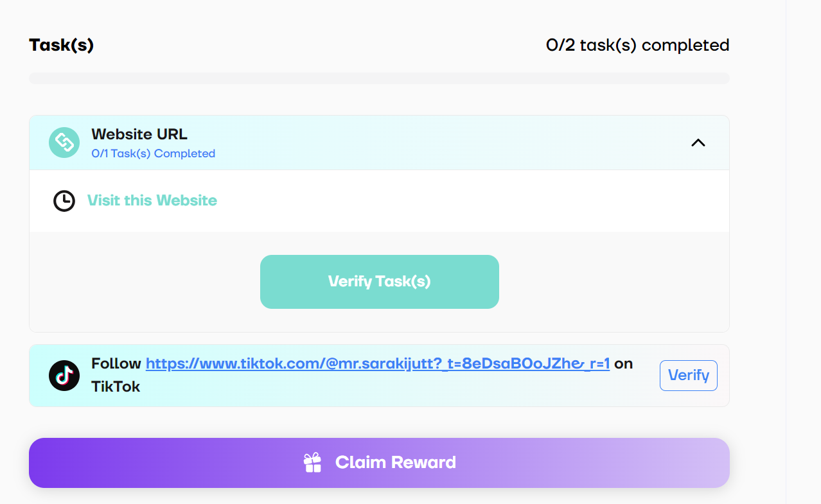The height and width of the screenshot is (504, 821).
Task: Click the Website URL title text
Action: [139, 134]
